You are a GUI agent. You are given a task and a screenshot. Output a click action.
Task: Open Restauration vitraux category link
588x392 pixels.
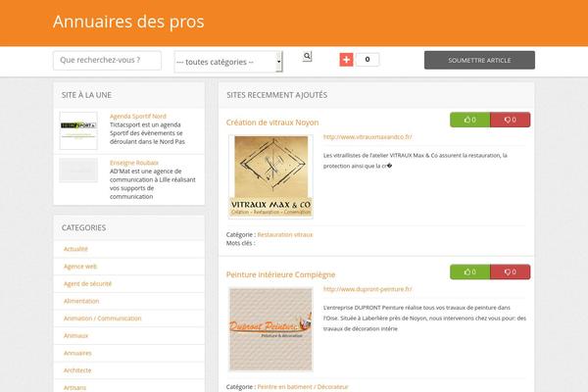(285, 234)
